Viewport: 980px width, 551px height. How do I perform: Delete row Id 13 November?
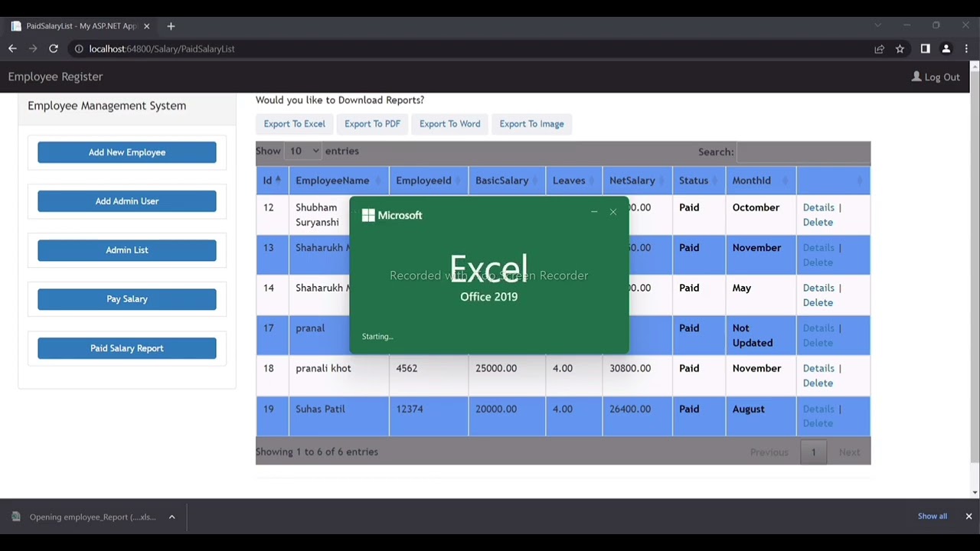click(x=818, y=262)
